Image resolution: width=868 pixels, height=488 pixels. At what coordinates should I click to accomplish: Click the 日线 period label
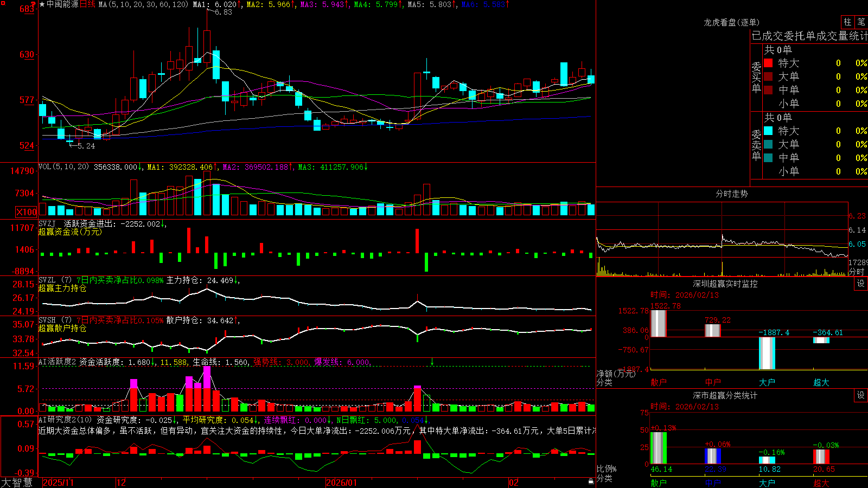[88, 4]
